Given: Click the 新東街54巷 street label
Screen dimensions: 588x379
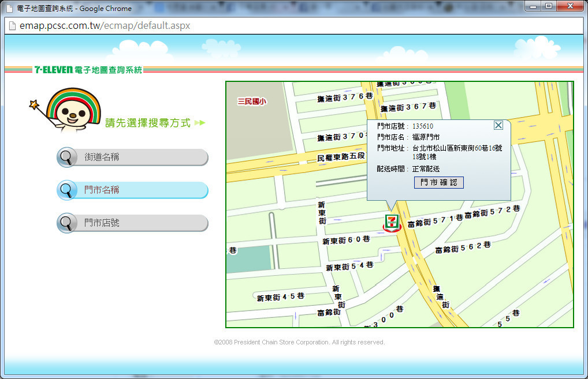Looking at the screenshot, I should click(x=349, y=267).
